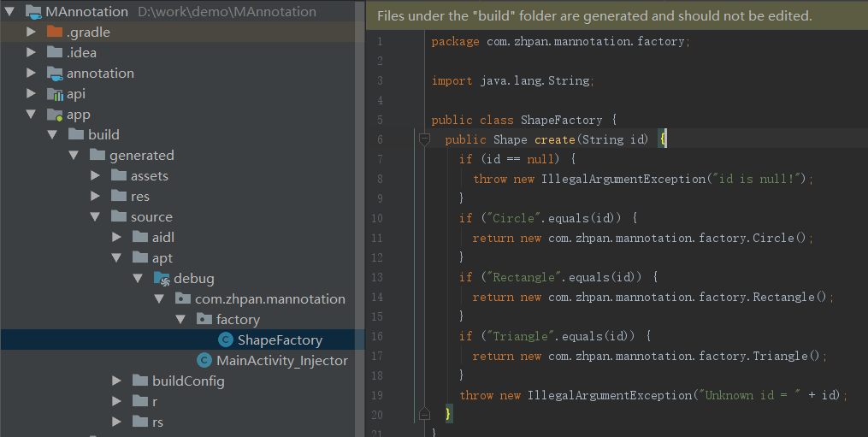Click the create method name in code
Viewport: 868px width, 437px height.
click(x=555, y=139)
